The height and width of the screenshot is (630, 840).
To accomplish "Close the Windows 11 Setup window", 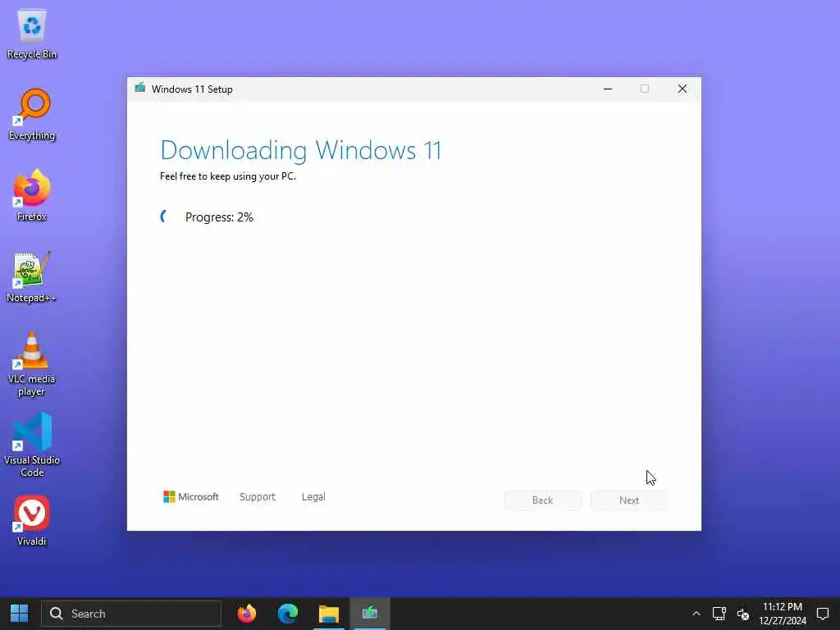I will click(x=682, y=89).
